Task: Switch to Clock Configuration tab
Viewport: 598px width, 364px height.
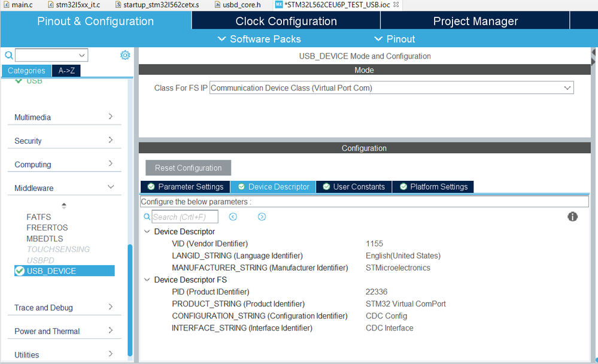Action: (x=286, y=21)
